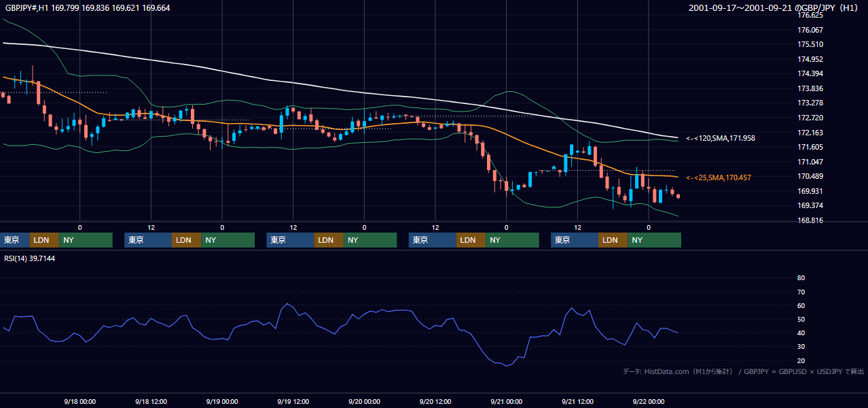Click the rightmost LDN session block
Screen dimensions: 868x408
613,240
